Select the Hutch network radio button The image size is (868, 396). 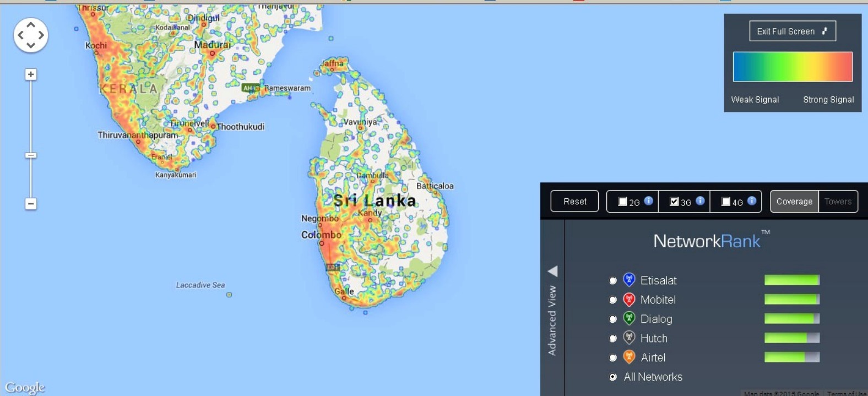[x=613, y=339]
